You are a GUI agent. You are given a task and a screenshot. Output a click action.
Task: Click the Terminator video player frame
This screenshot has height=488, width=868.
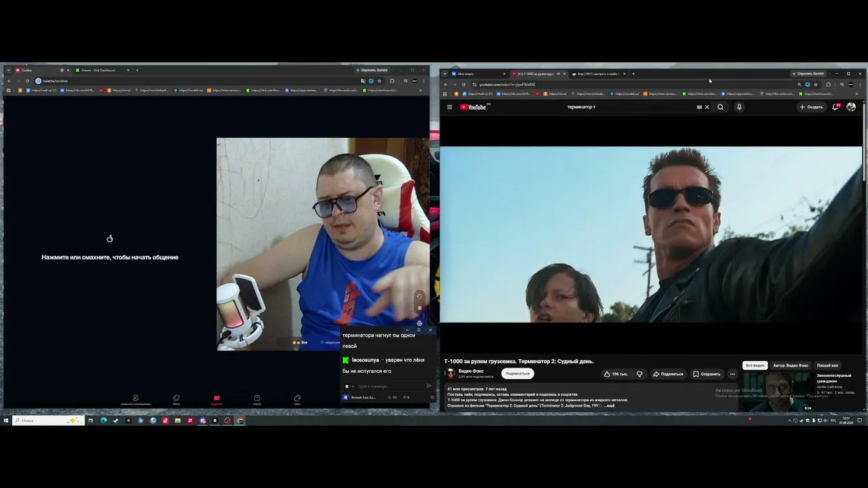[651, 235]
